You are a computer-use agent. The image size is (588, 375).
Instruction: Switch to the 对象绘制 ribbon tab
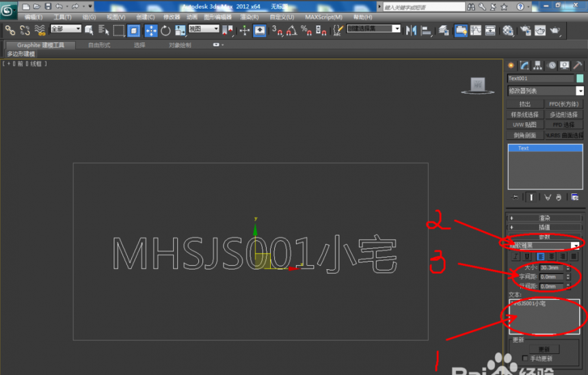pyautogui.click(x=180, y=45)
